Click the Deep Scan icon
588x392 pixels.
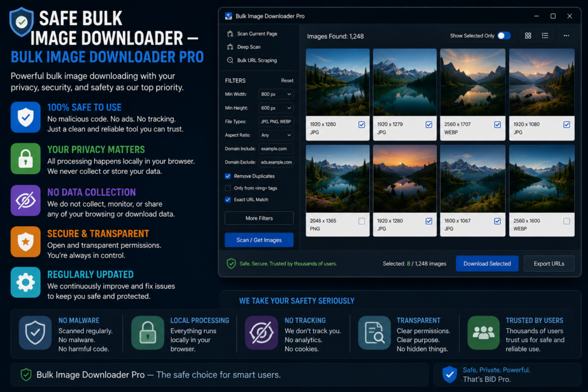pyautogui.click(x=230, y=47)
